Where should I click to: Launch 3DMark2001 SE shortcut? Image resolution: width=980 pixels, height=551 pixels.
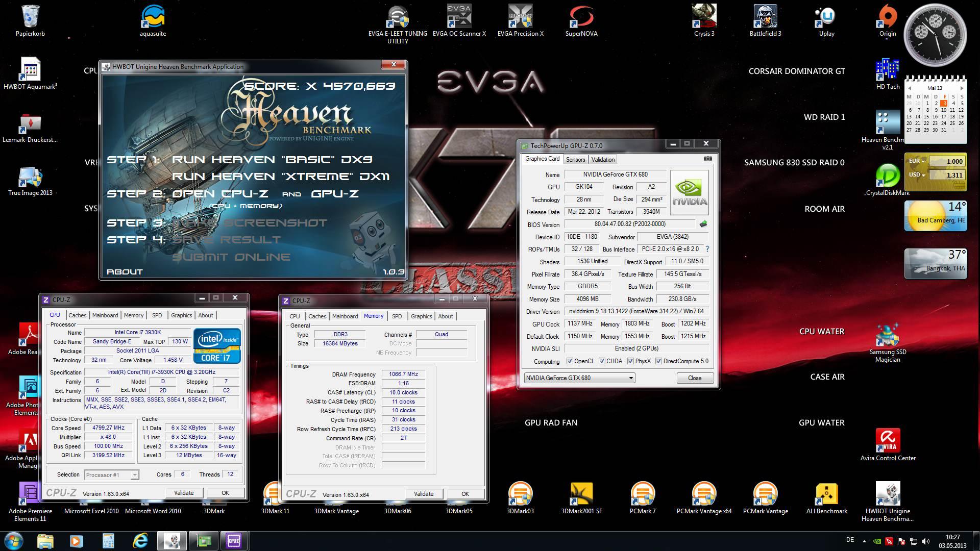[x=581, y=498]
